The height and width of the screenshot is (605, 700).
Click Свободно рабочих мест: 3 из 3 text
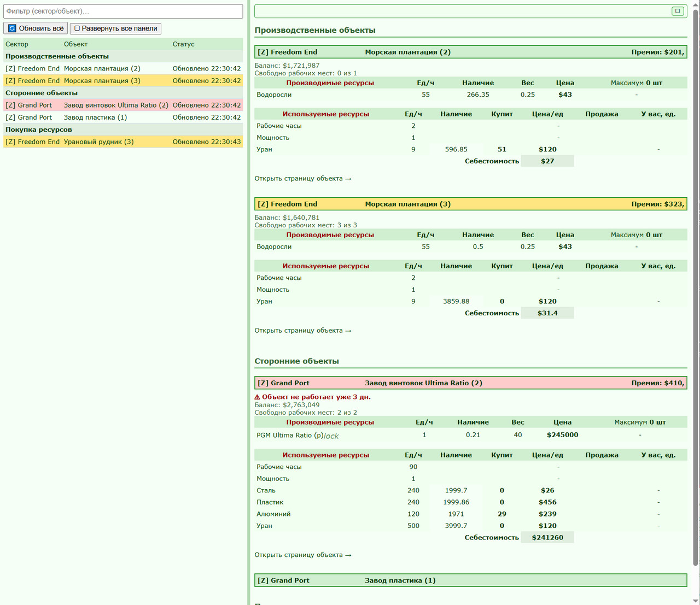click(306, 225)
